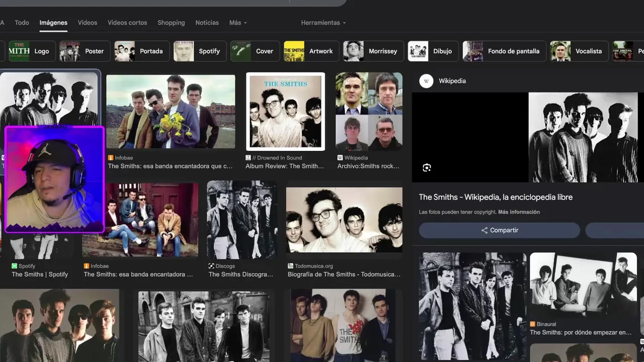Click the Infobae favicon under flowers photo

tap(111, 158)
